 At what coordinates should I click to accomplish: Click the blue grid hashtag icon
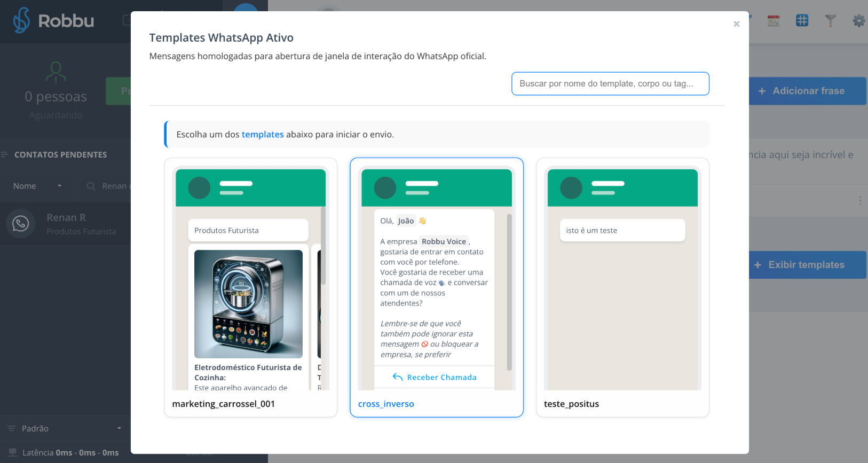tap(802, 21)
